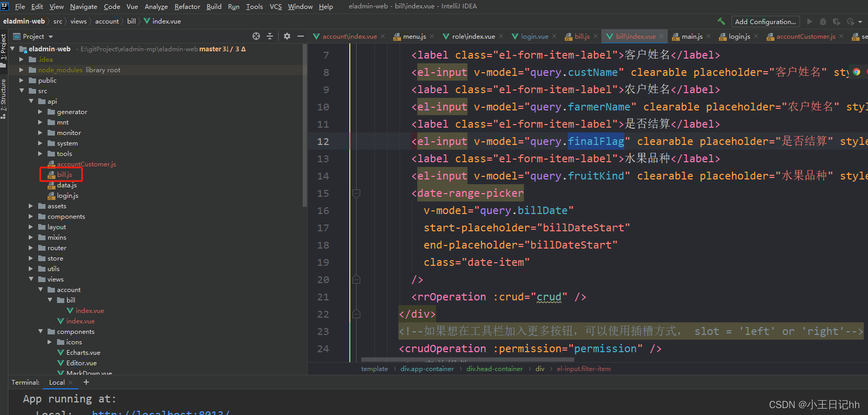This screenshot has width=868, height=415.
Task: Click the Profiler run icon
Action: (850, 21)
